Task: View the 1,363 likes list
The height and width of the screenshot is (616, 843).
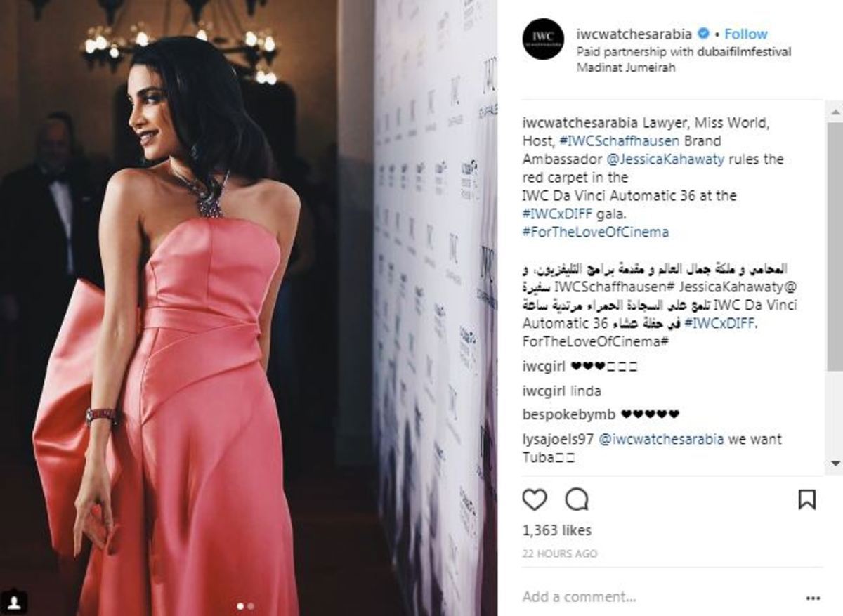Action: (x=557, y=530)
